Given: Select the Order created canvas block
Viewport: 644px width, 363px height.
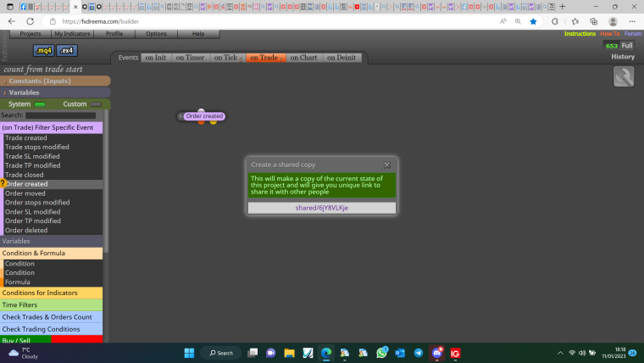Looking at the screenshot, I should click(x=204, y=116).
